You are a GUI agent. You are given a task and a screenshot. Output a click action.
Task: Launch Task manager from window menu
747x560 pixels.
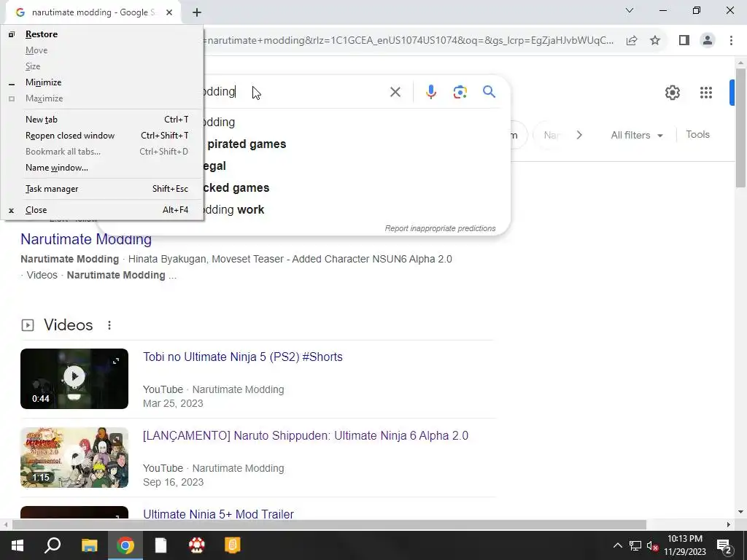coord(102,189)
